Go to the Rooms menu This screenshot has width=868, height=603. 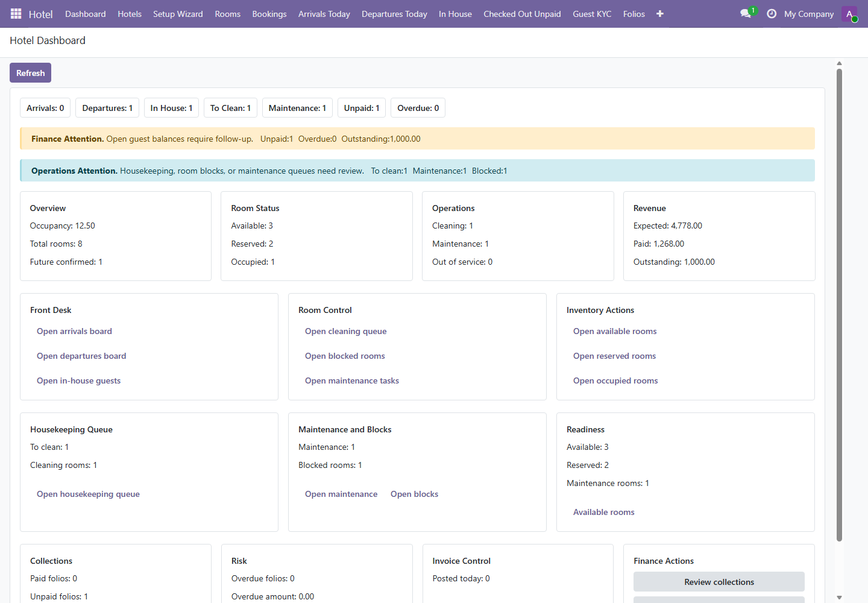point(228,14)
